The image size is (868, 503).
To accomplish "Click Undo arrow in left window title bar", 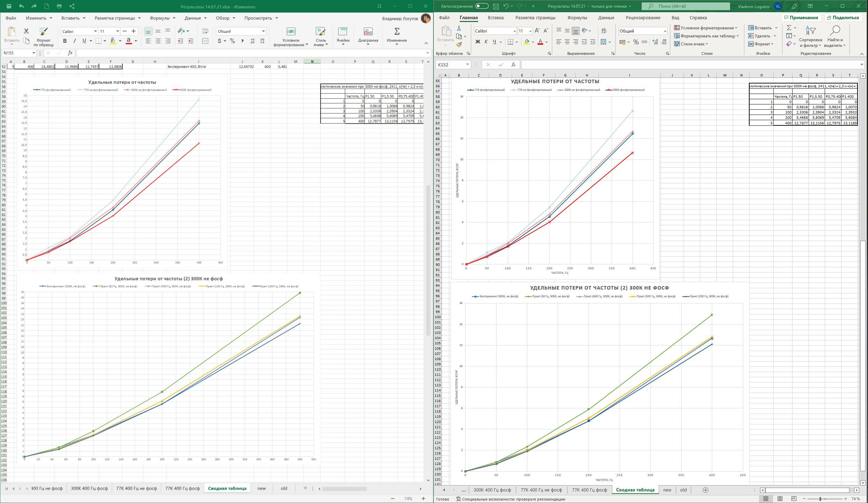I will pos(21,6).
